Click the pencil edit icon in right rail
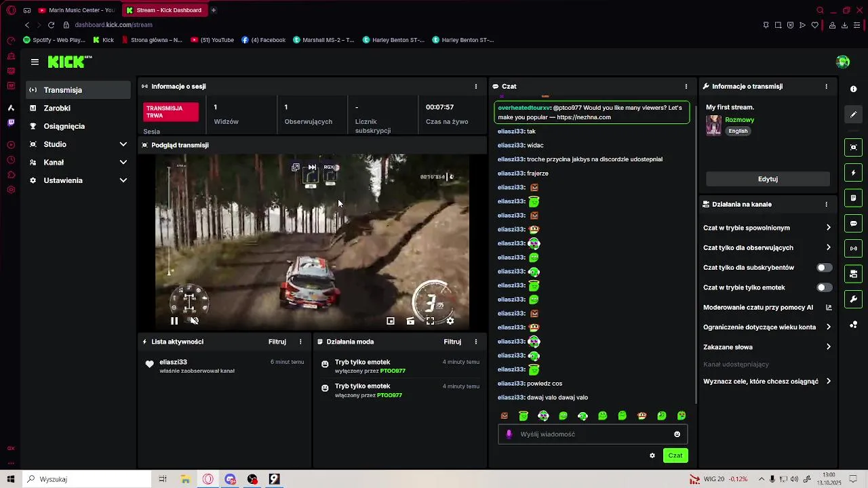Image resolution: width=868 pixels, height=488 pixels. 853,115
